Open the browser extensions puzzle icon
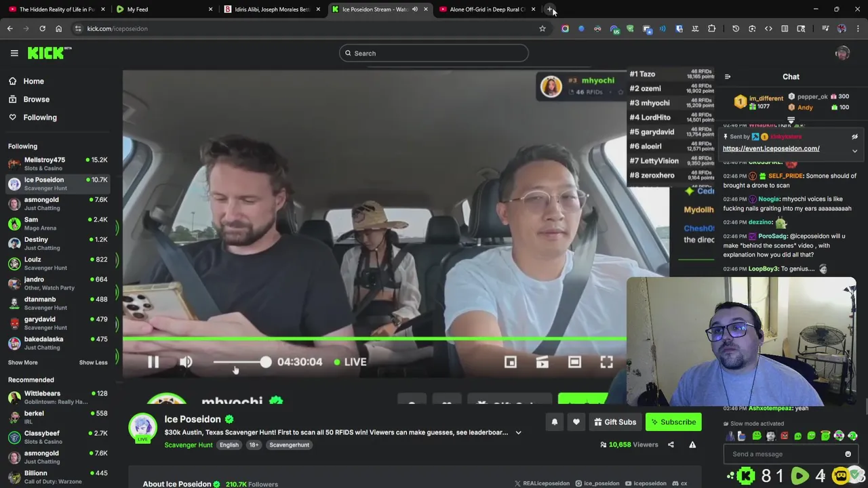Image resolution: width=868 pixels, height=488 pixels. (x=711, y=28)
